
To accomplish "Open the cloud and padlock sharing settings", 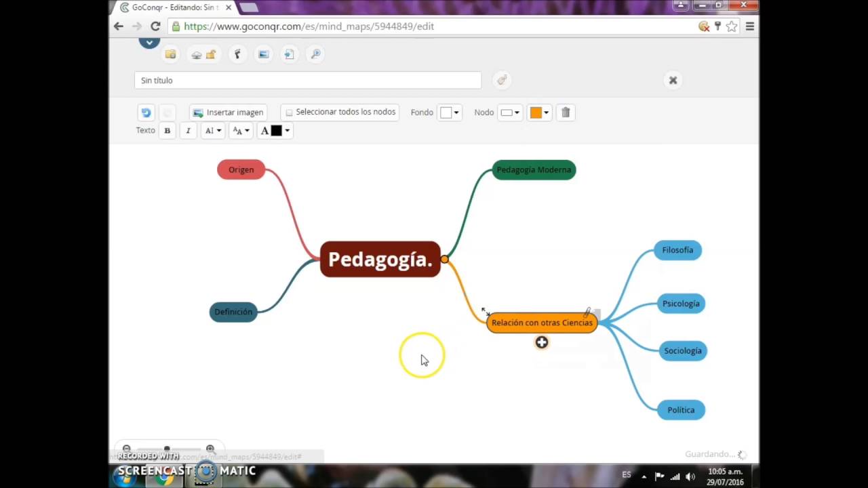I will tap(203, 54).
